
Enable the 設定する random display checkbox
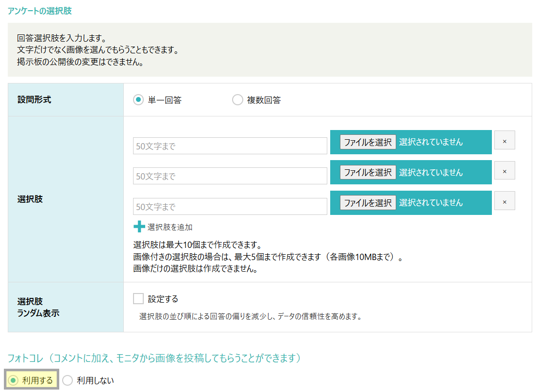point(138,298)
